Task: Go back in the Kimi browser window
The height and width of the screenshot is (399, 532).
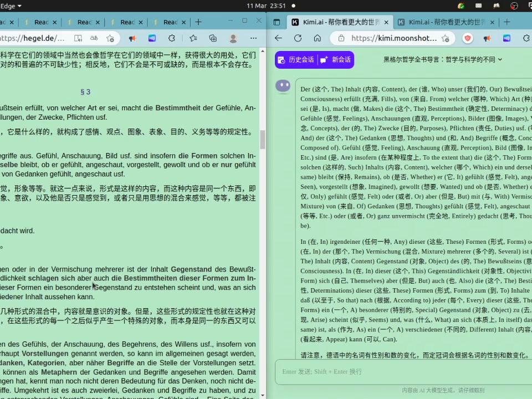Action: tap(278, 39)
